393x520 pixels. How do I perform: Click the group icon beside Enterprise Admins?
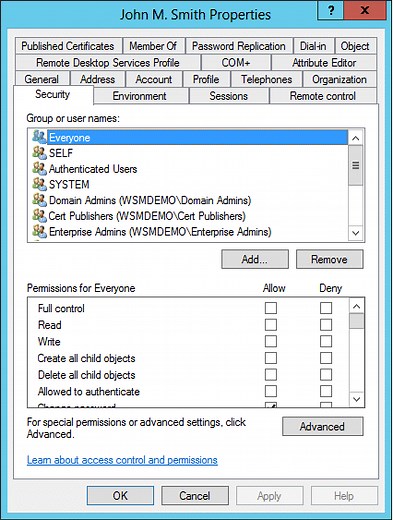(x=39, y=231)
